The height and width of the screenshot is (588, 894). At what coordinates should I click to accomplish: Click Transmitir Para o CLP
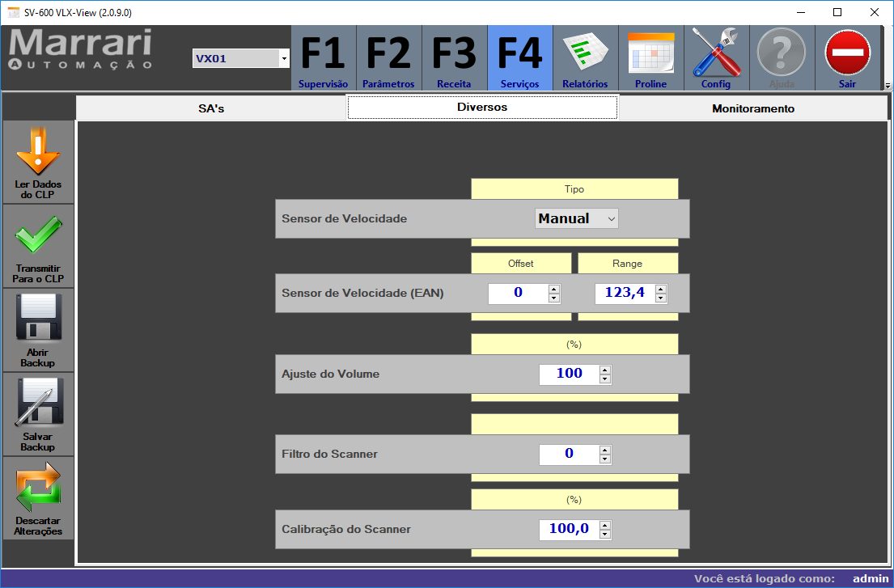pos(37,247)
